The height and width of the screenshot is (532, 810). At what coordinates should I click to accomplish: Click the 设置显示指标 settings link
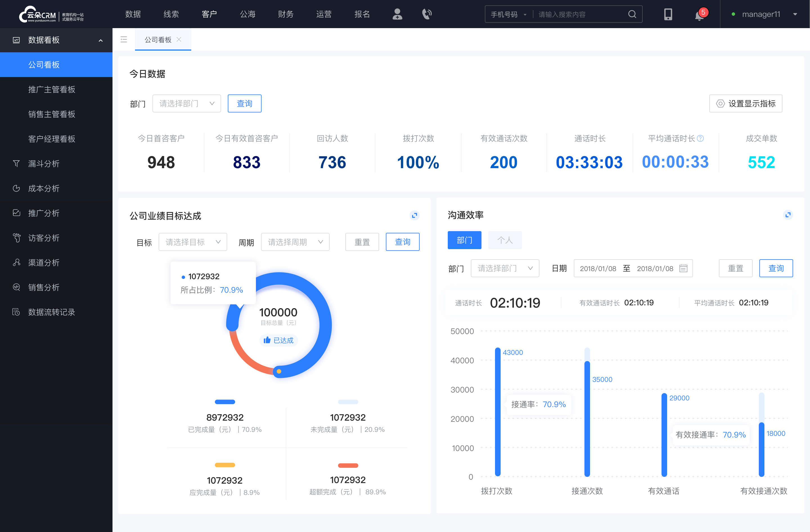[x=746, y=103]
